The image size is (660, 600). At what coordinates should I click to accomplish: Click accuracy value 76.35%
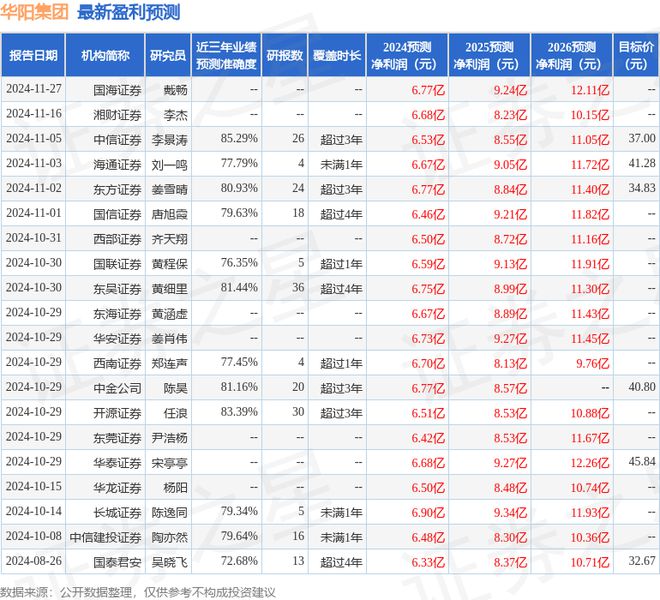coord(239,262)
